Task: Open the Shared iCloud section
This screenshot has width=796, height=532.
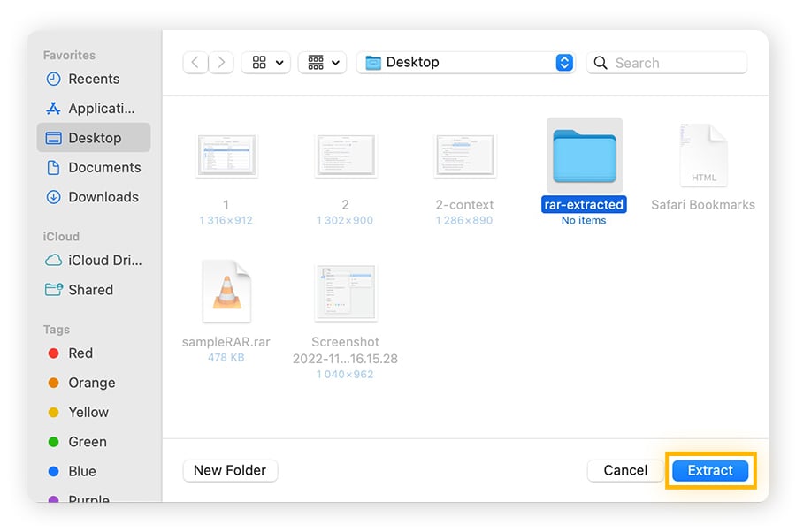Action: 92,290
